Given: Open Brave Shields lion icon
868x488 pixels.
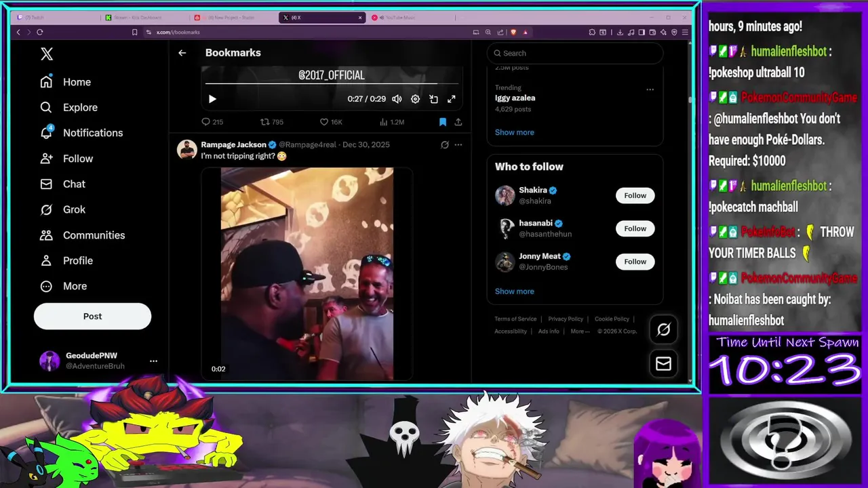Looking at the screenshot, I should (513, 32).
